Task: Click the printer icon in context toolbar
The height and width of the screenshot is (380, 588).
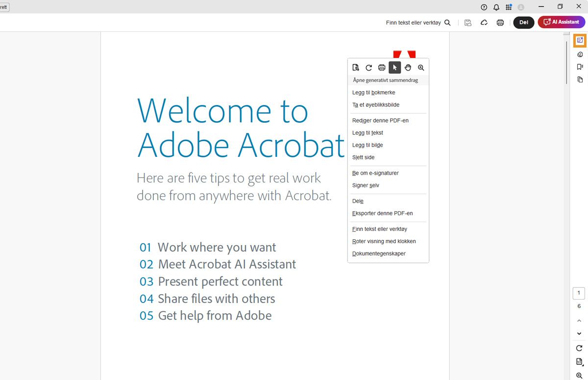Action: coord(382,68)
